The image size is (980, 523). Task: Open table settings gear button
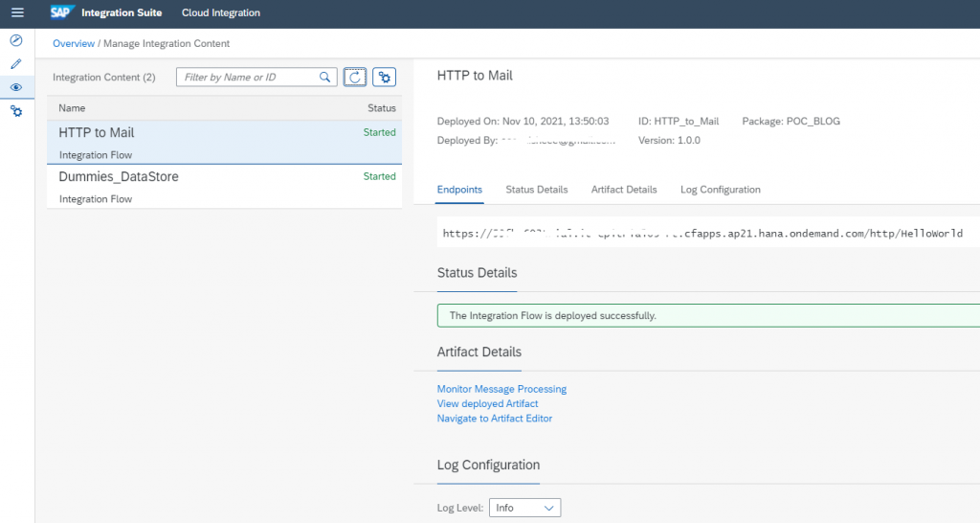pyautogui.click(x=385, y=77)
